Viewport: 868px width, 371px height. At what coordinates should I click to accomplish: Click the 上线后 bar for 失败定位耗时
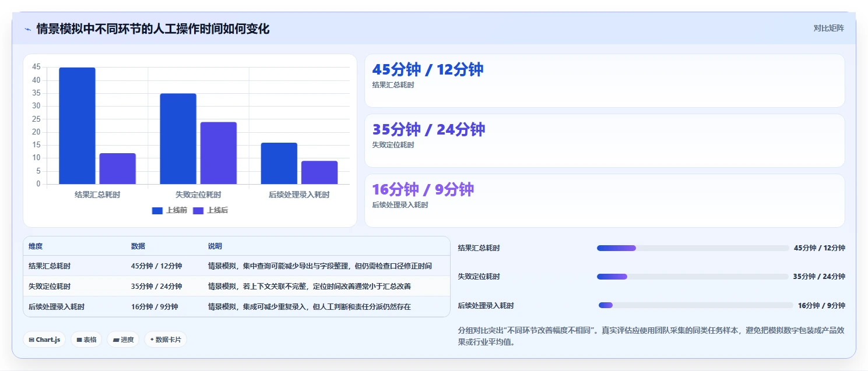[x=219, y=153]
